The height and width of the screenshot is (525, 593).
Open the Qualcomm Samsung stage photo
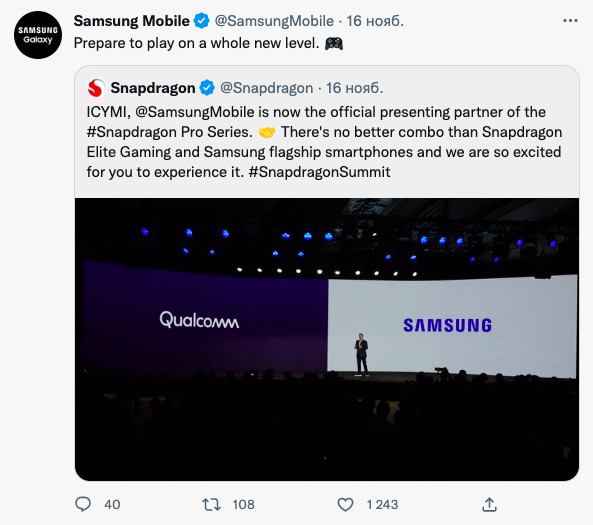click(x=327, y=339)
